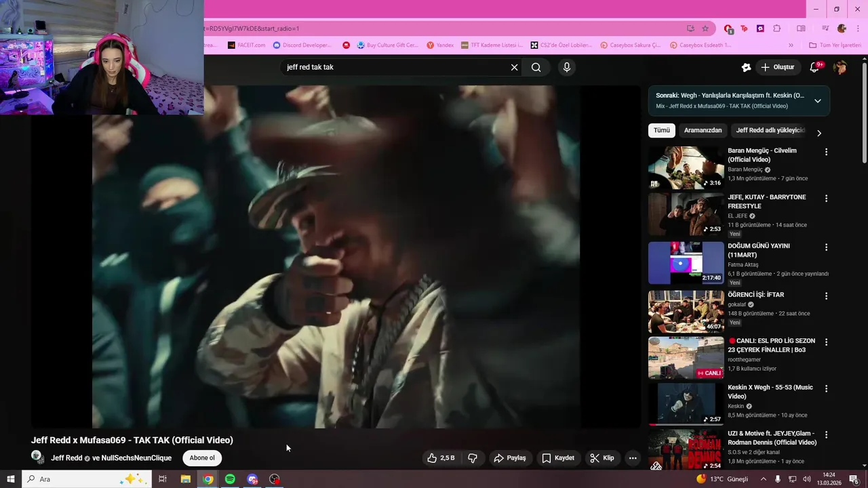Screen dimensions: 868x488
Task: Open TFT Kademe Listesi bookmark
Action: (x=492, y=45)
